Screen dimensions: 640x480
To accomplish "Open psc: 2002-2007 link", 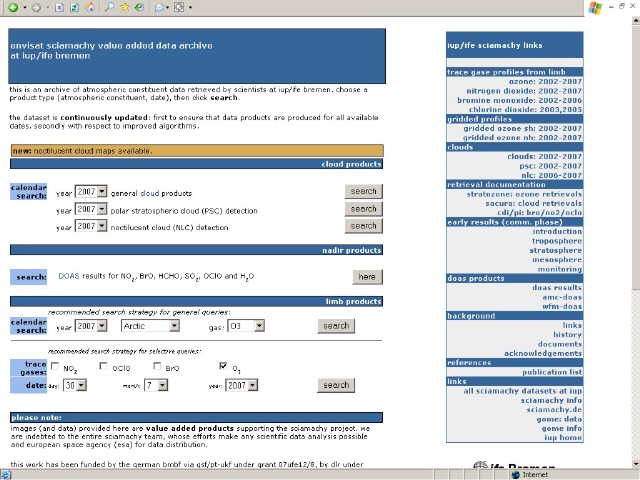I will [551, 166].
